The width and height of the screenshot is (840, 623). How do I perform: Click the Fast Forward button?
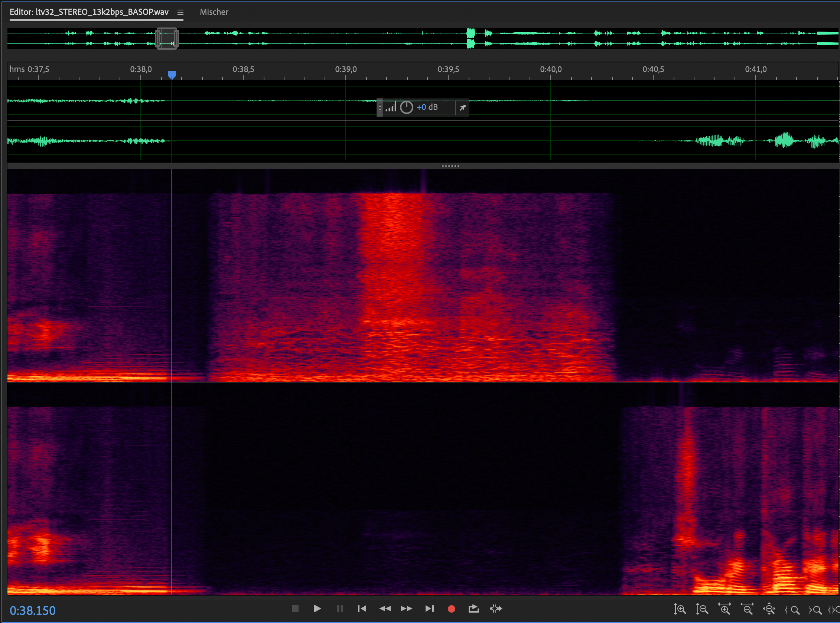tap(407, 609)
